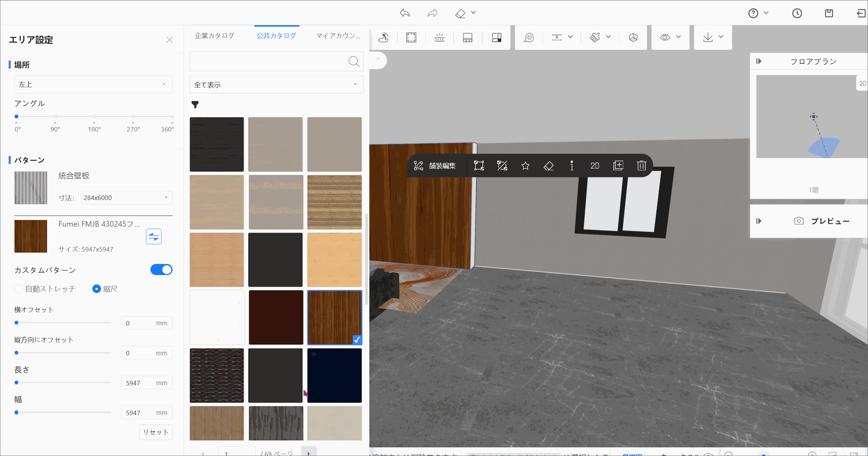Viewport: 868px width, 456px height.
Task: Click the redo arrow icon
Action: 433,13
